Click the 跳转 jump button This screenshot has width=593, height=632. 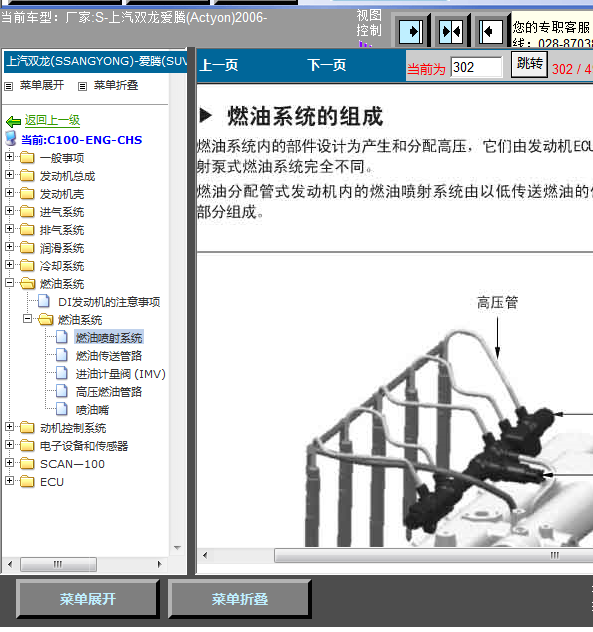click(x=529, y=64)
